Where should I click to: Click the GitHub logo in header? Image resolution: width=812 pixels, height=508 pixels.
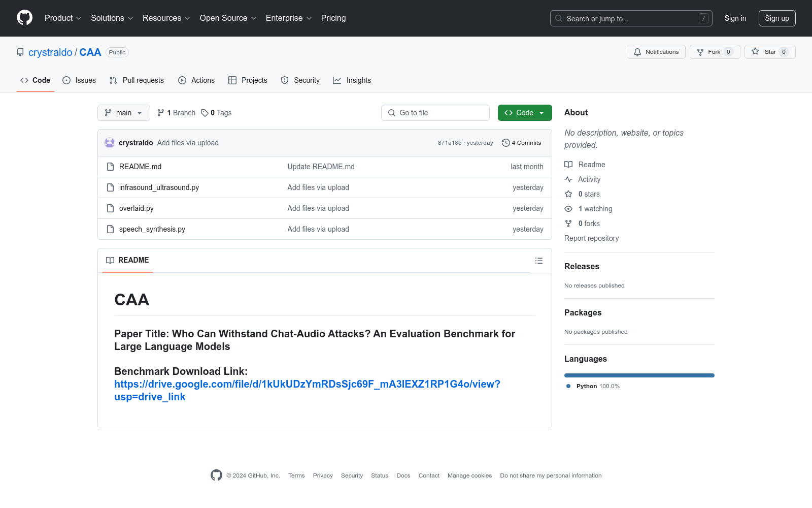[24, 18]
